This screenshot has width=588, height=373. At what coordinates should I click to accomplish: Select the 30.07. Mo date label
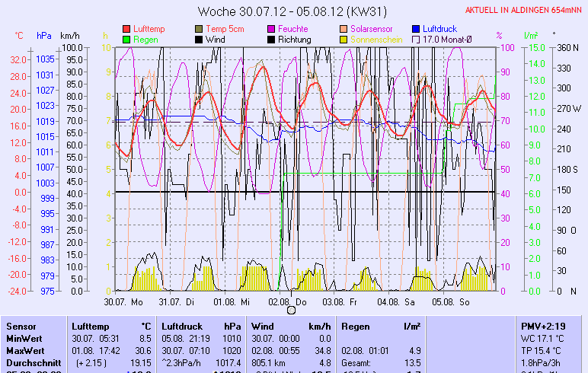coord(123,301)
